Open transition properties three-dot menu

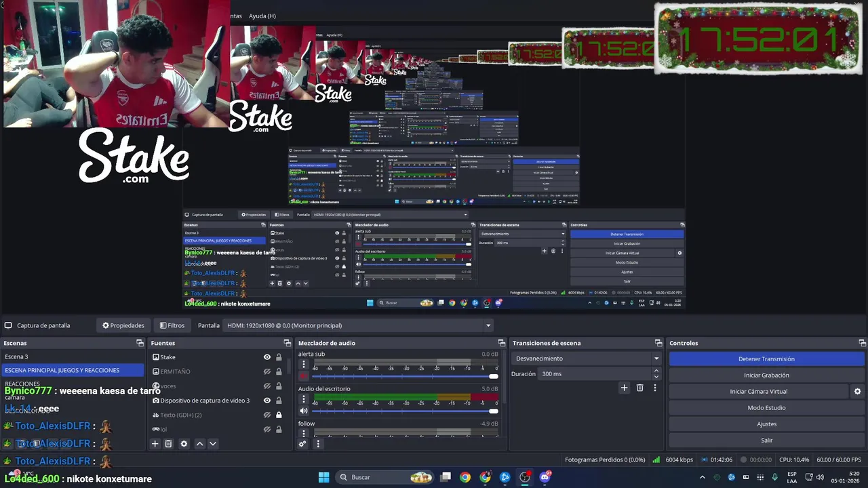click(654, 388)
